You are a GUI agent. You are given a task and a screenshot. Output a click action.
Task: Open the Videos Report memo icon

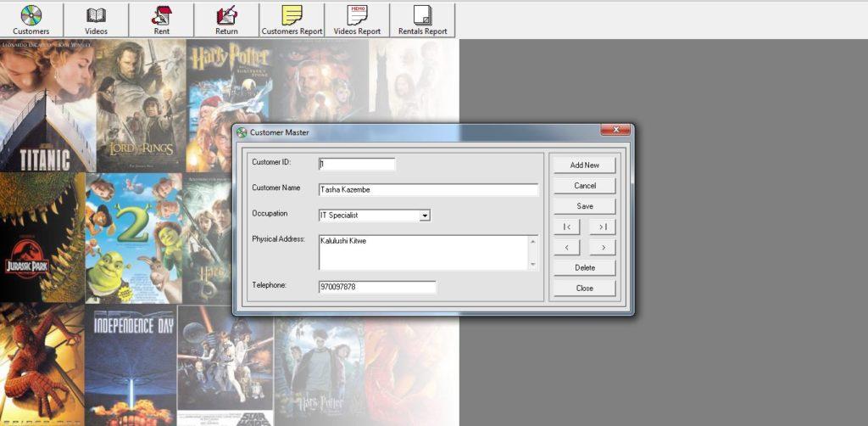click(357, 20)
